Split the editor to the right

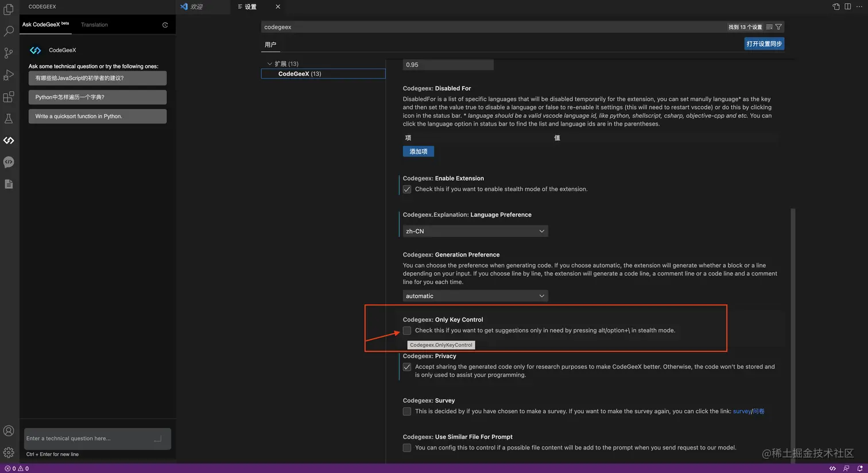coord(847,6)
